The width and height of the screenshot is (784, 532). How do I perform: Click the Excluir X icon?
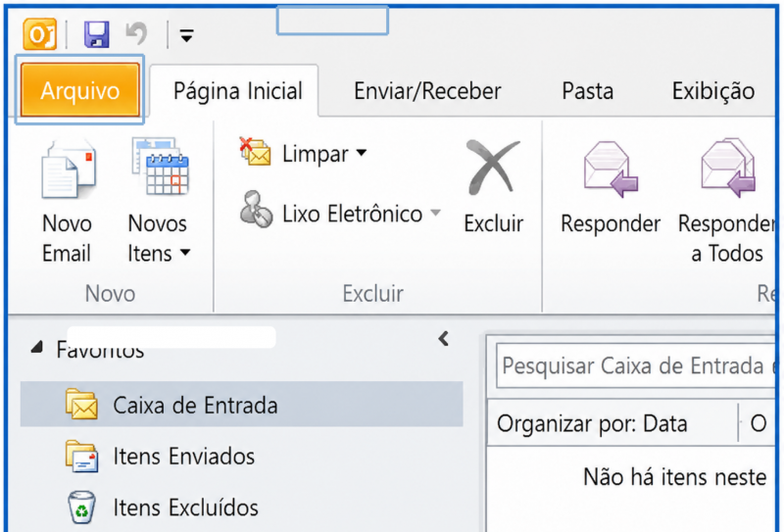tap(493, 167)
